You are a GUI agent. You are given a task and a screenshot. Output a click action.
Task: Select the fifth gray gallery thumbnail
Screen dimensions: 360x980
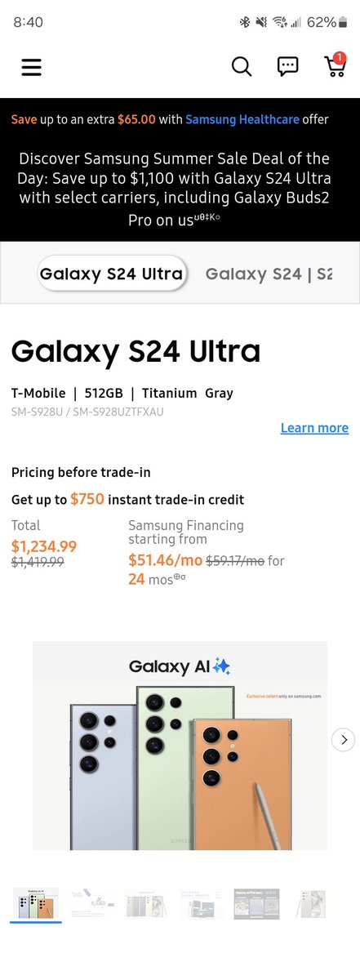[x=256, y=904]
